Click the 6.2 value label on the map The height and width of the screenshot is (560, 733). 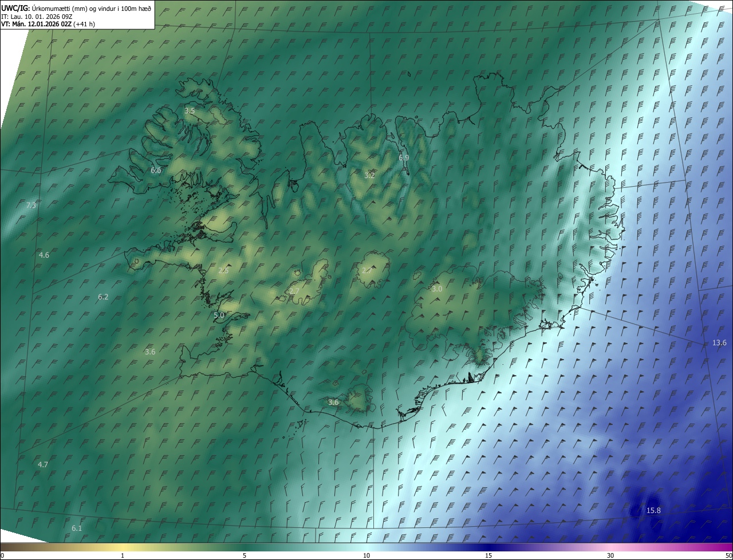click(103, 297)
